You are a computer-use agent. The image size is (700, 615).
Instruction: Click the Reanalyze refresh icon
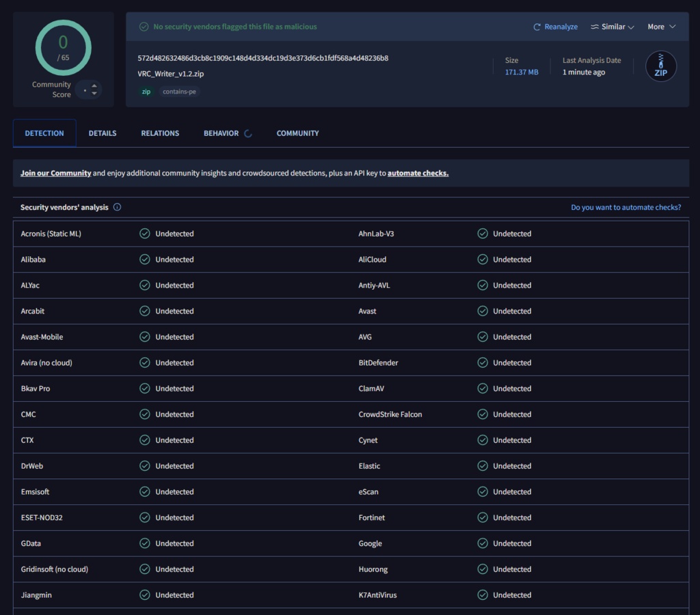537,27
